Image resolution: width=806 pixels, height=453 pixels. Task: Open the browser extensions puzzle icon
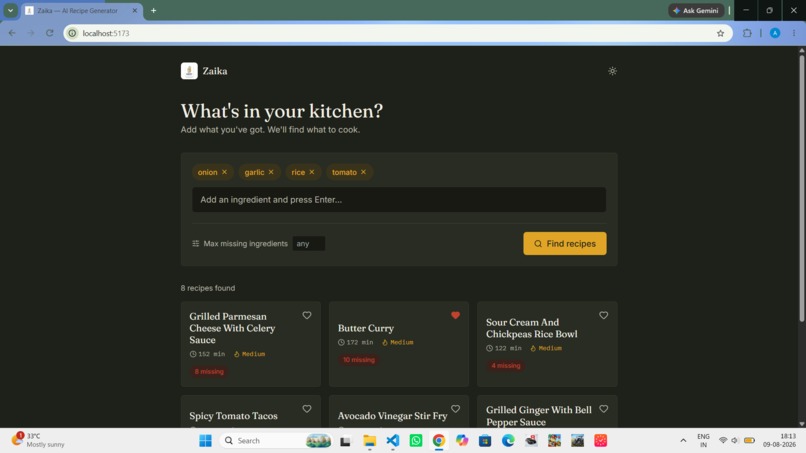[x=747, y=33]
